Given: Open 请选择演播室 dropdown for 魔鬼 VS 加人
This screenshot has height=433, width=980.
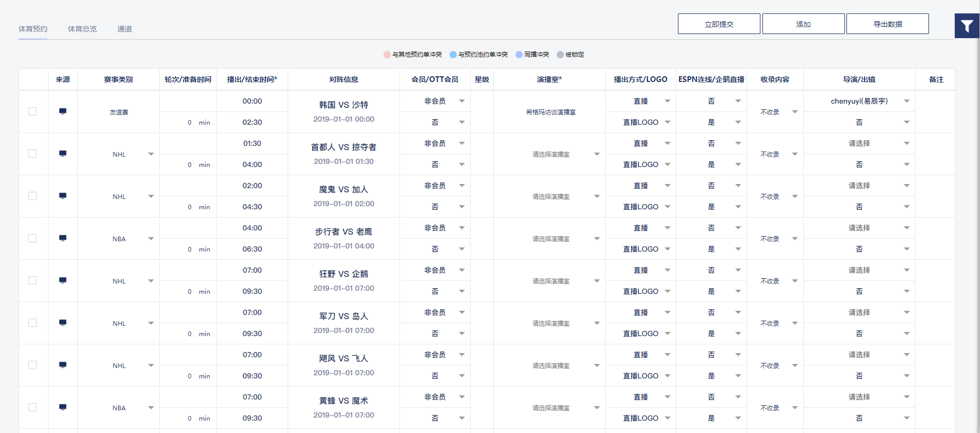Looking at the screenshot, I should pyautogui.click(x=596, y=196).
